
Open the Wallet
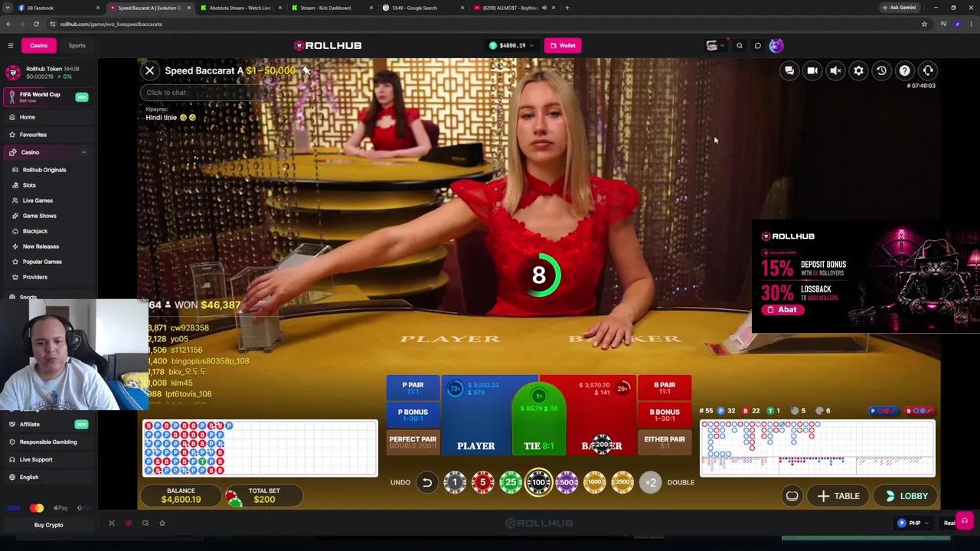click(x=563, y=45)
